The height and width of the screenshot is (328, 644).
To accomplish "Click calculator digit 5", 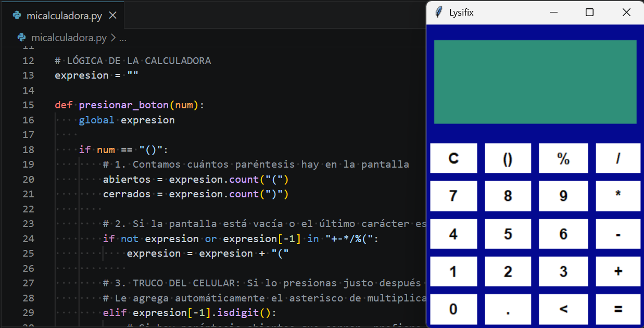I will (x=508, y=234).
